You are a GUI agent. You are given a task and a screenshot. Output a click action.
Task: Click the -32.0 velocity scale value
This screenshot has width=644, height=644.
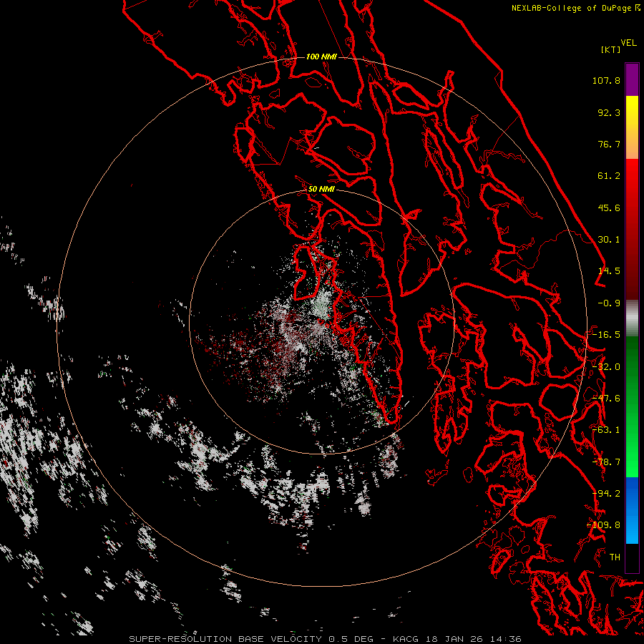pyautogui.click(x=606, y=367)
